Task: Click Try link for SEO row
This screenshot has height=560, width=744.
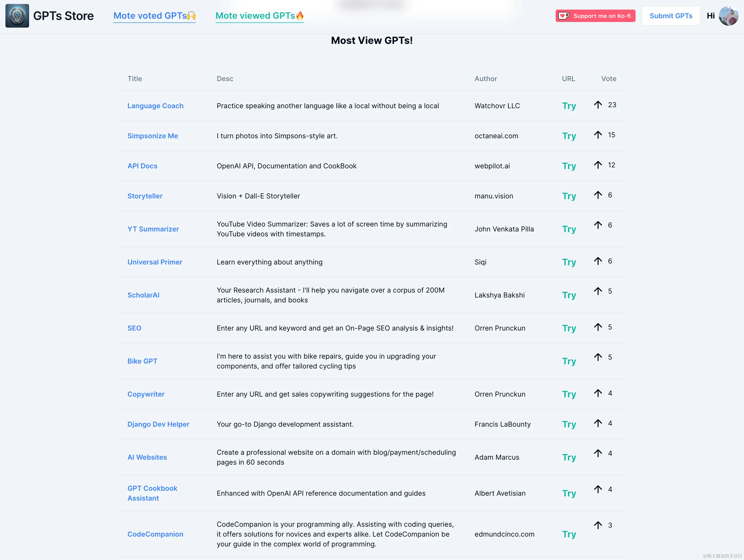Action: point(569,328)
